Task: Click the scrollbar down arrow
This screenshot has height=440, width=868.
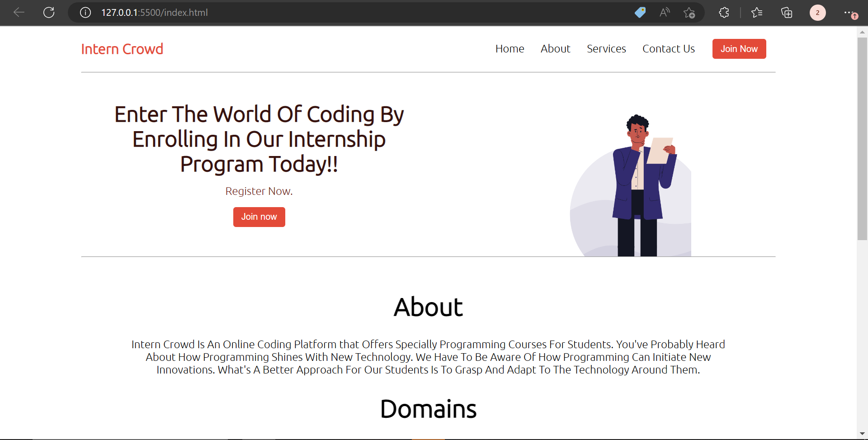Action: 862,434
